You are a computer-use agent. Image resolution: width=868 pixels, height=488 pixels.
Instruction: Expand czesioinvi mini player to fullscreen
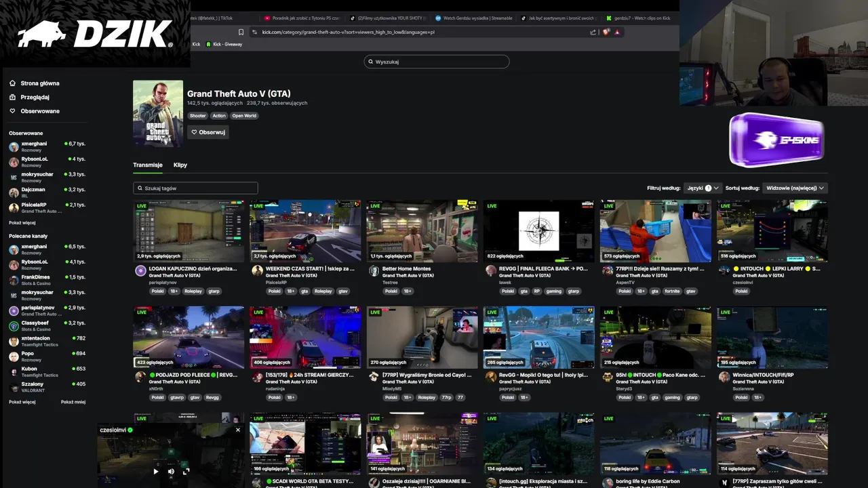186,471
